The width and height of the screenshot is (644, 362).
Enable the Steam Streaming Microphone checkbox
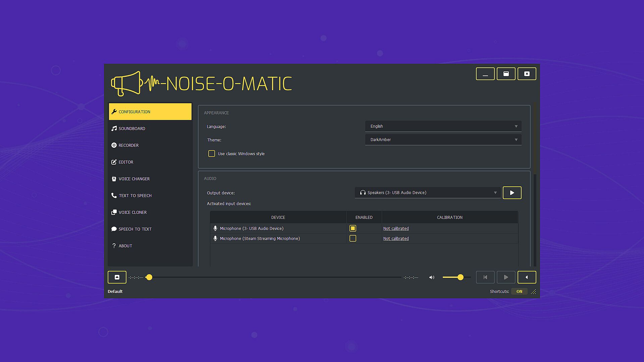(353, 238)
